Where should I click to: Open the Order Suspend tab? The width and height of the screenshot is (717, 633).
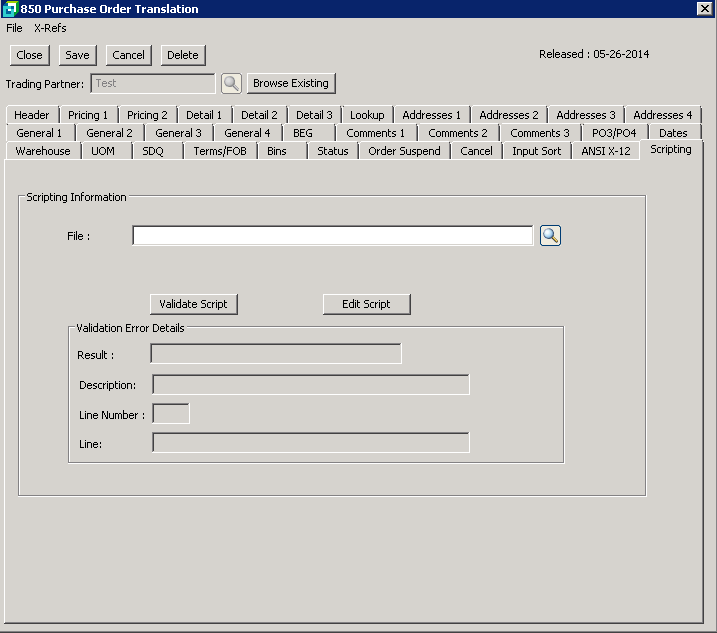[x=404, y=151]
